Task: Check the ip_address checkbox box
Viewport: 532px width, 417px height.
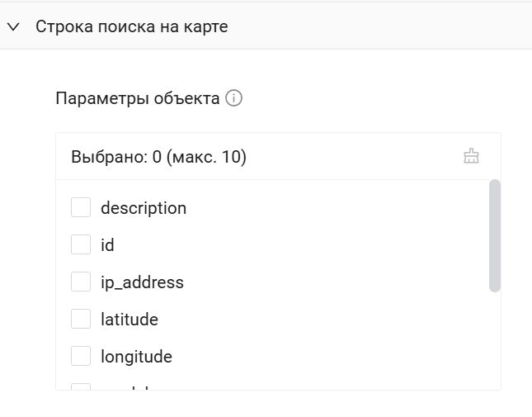Action: click(81, 282)
